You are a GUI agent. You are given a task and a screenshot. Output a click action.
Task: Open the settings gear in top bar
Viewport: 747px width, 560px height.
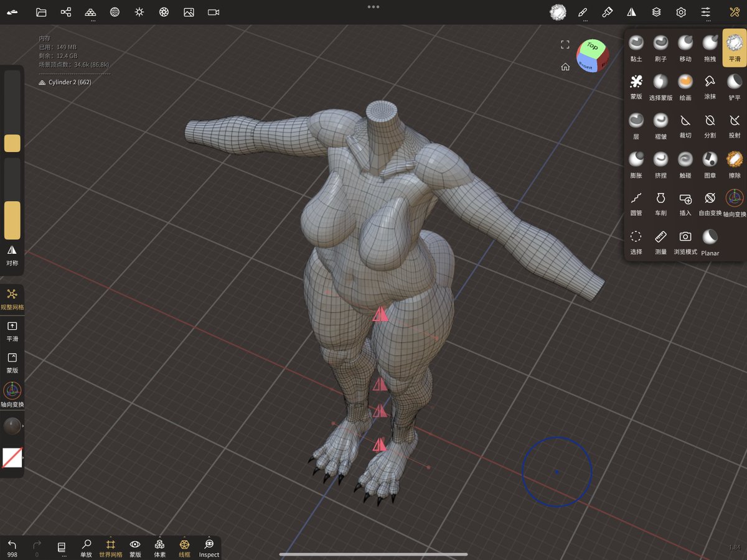coord(681,12)
